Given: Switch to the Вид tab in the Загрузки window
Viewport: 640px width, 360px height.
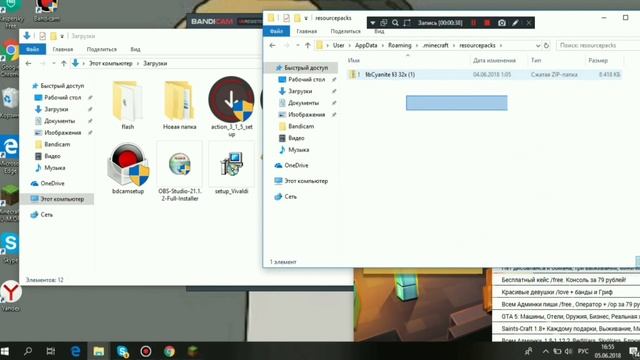Looking at the screenshot, I should click(x=135, y=49).
